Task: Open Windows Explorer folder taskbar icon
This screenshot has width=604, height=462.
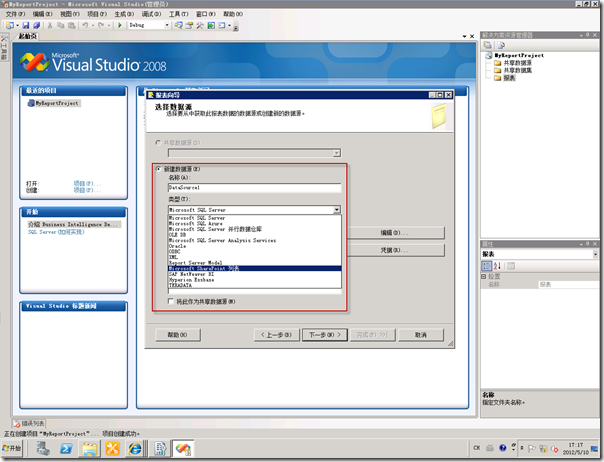Action: click(89, 449)
